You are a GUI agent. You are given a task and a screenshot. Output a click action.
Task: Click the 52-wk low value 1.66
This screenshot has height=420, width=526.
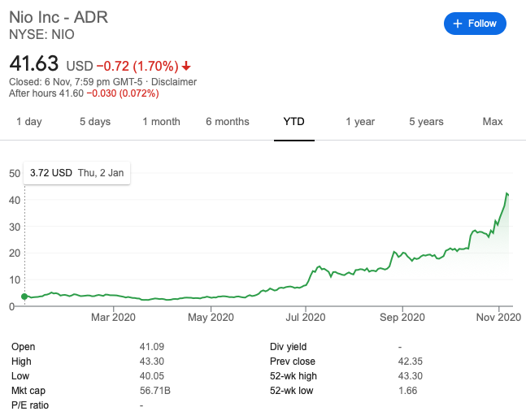407,391
